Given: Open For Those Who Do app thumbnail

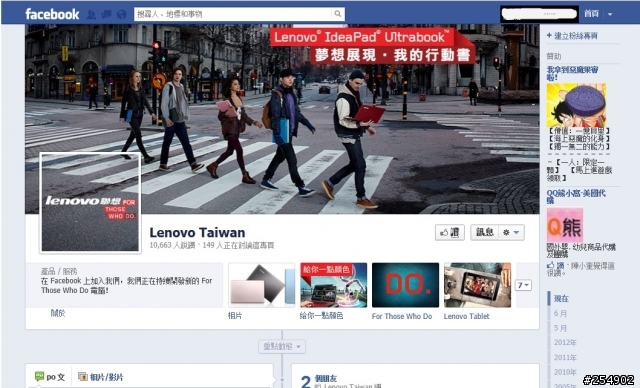Looking at the screenshot, I should (405, 285).
